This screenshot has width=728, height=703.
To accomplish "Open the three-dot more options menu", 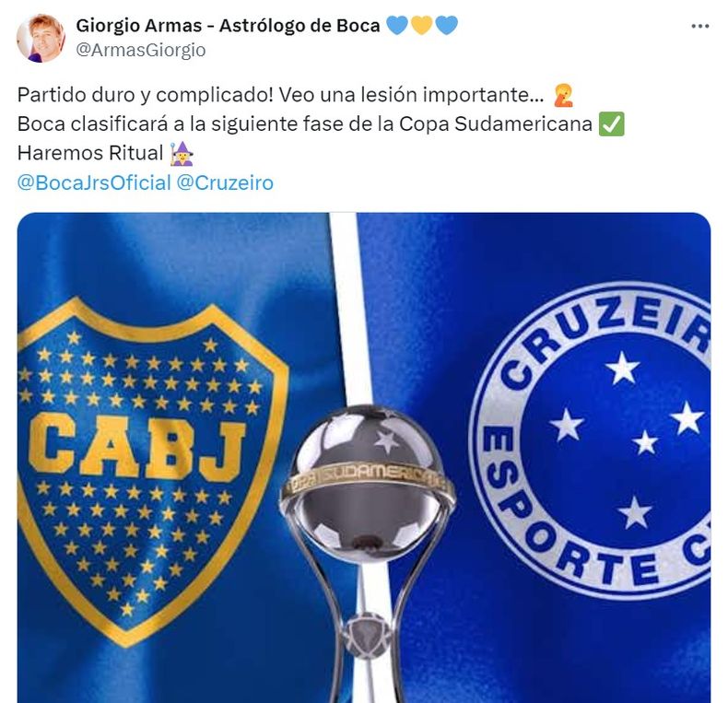I will [699, 27].
